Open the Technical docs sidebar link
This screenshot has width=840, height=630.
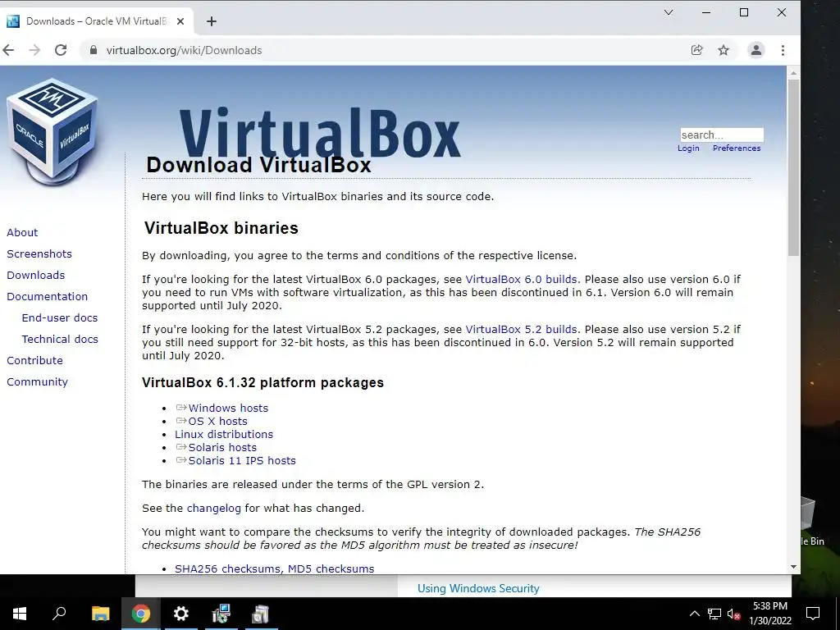(x=60, y=339)
